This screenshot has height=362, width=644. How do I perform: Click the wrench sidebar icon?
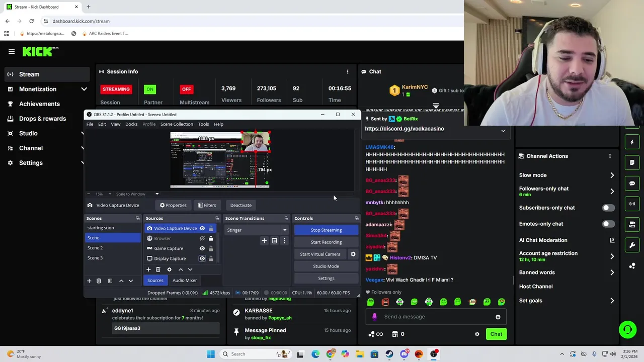tap(632, 245)
